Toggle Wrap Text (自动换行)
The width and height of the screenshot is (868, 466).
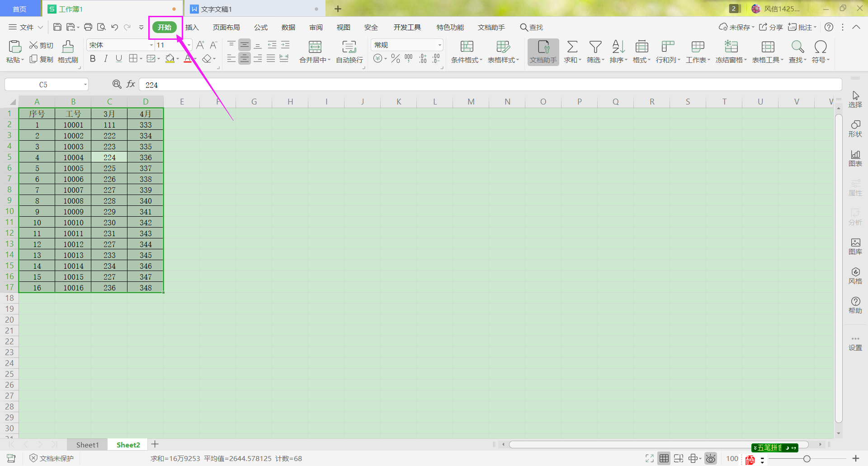[x=349, y=47]
